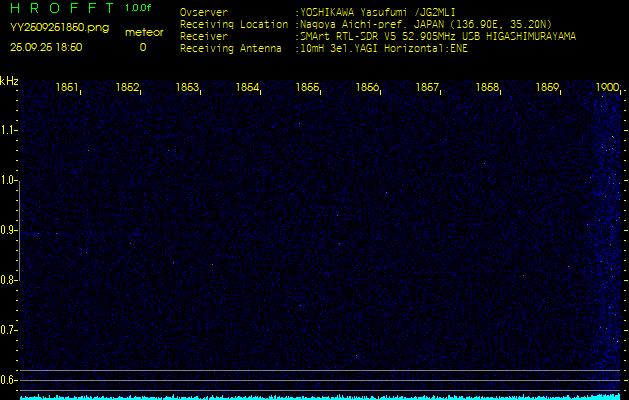This screenshot has height=400, width=629.
Task: Click the Receiving Antenna label
Action: pos(231,49)
